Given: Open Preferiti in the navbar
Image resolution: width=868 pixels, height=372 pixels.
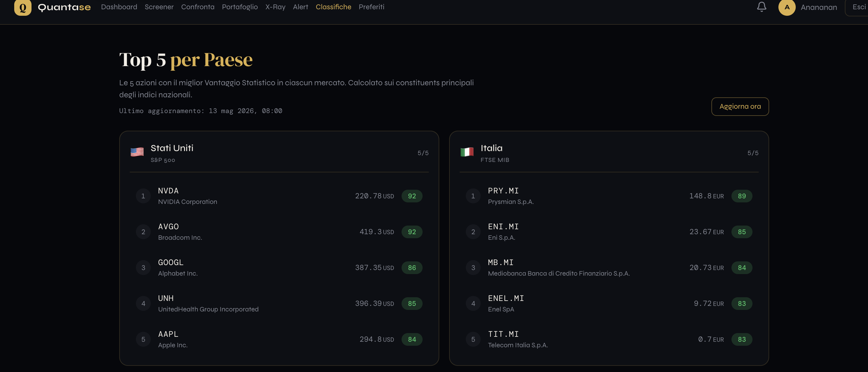Looking at the screenshot, I should pos(371,7).
